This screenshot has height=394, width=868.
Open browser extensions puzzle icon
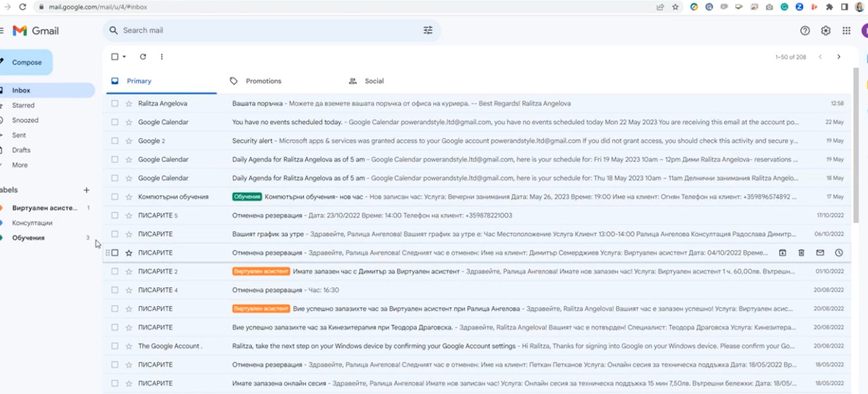[x=829, y=7]
